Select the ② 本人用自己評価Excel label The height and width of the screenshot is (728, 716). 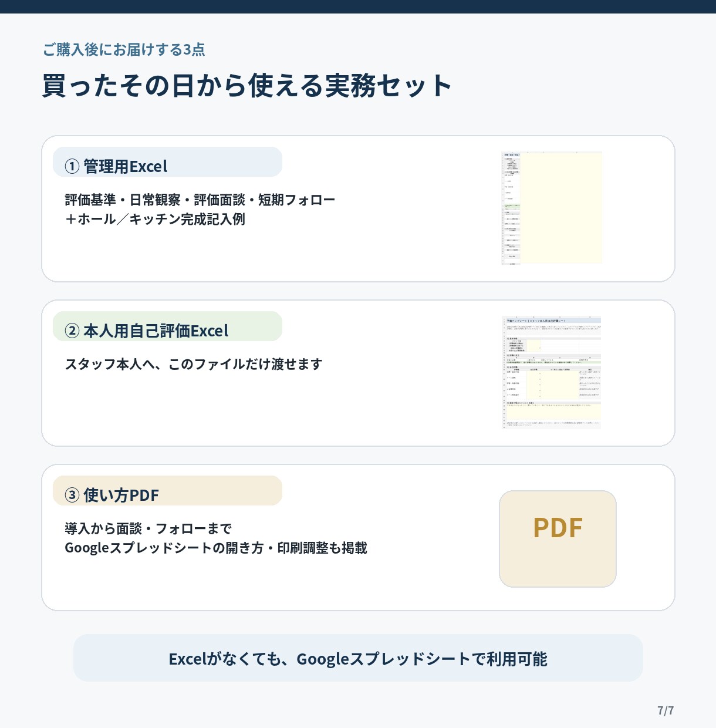click(x=167, y=326)
